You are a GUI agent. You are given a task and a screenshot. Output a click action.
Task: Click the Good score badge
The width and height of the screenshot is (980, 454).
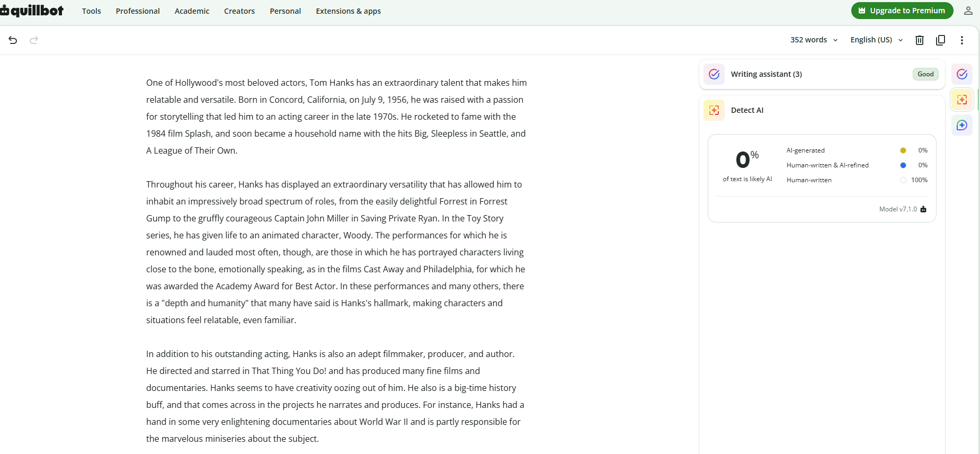pyautogui.click(x=925, y=74)
